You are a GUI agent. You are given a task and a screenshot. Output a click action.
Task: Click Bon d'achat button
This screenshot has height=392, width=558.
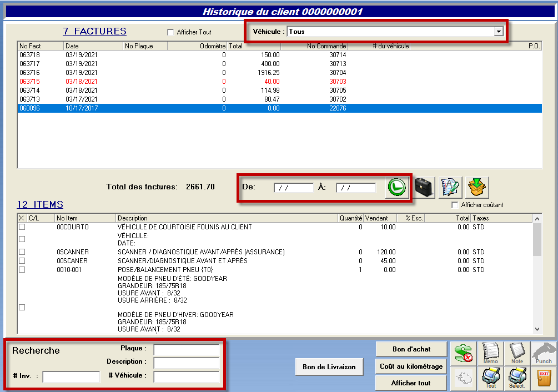click(x=411, y=349)
